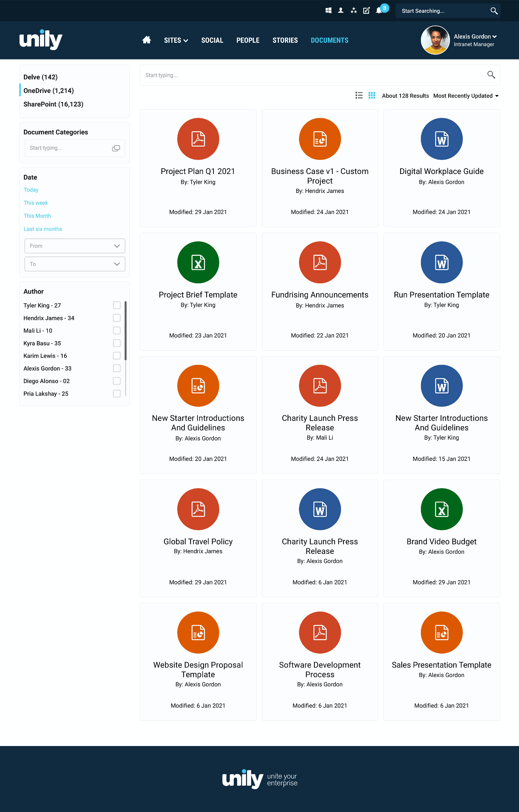This screenshot has height=812, width=519.
Task: Click the Document Categories picker icon
Action: pos(116,148)
